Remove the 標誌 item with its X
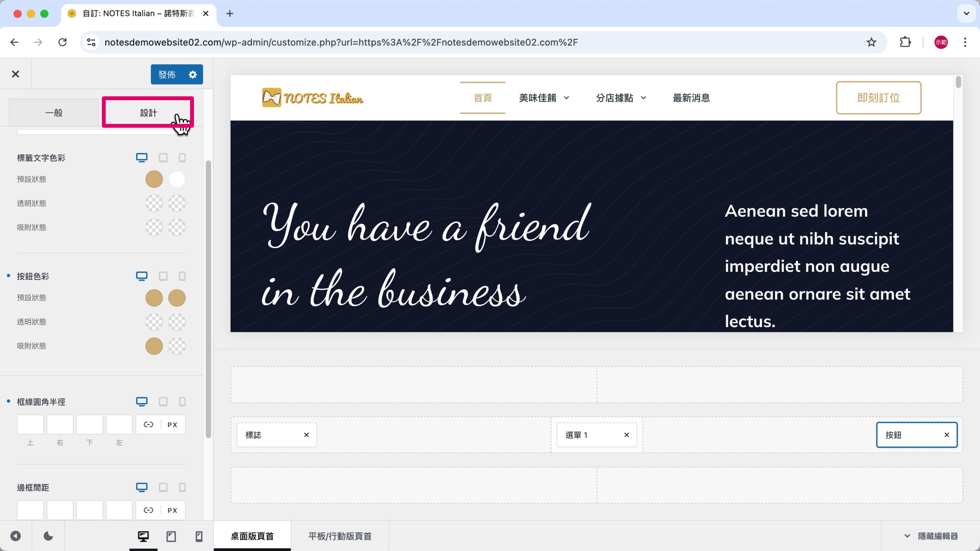 pos(306,435)
